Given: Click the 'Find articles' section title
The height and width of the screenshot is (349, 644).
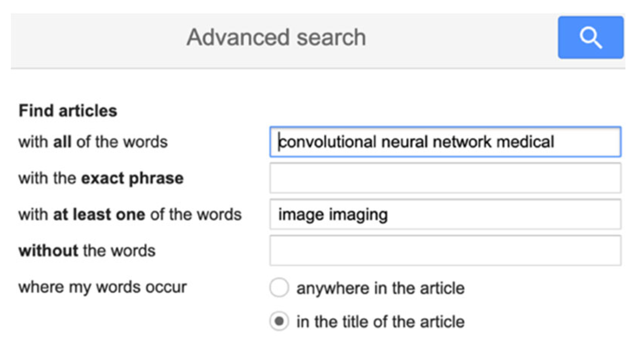Looking at the screenshot, I should tap(68, 111).
